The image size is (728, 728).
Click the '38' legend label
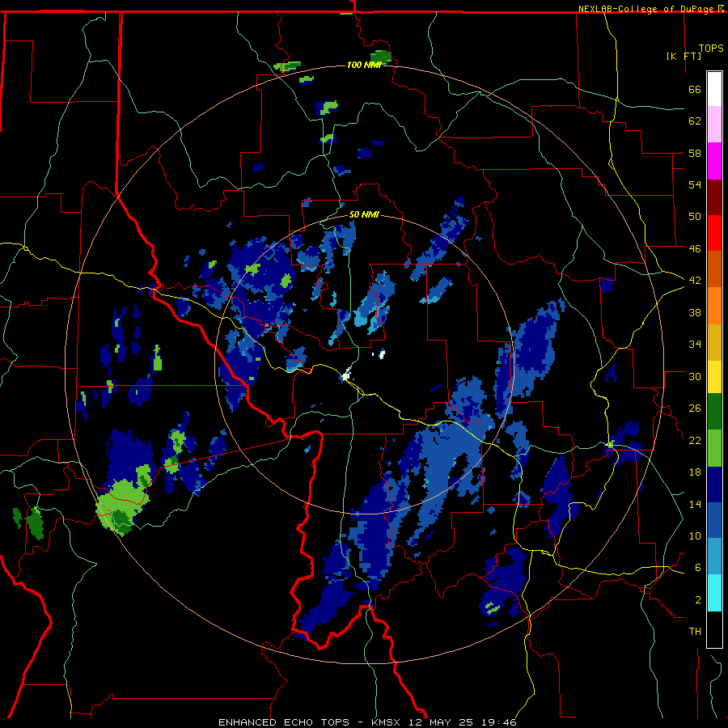(x=695, y=312)
